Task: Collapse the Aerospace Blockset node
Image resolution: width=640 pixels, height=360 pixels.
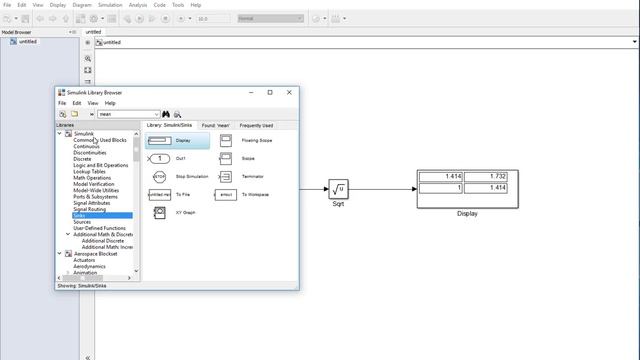Action: [60, 253]
